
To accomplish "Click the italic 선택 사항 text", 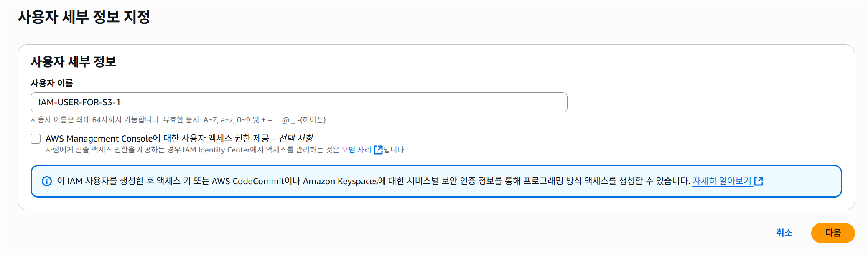I will (296, 138).
